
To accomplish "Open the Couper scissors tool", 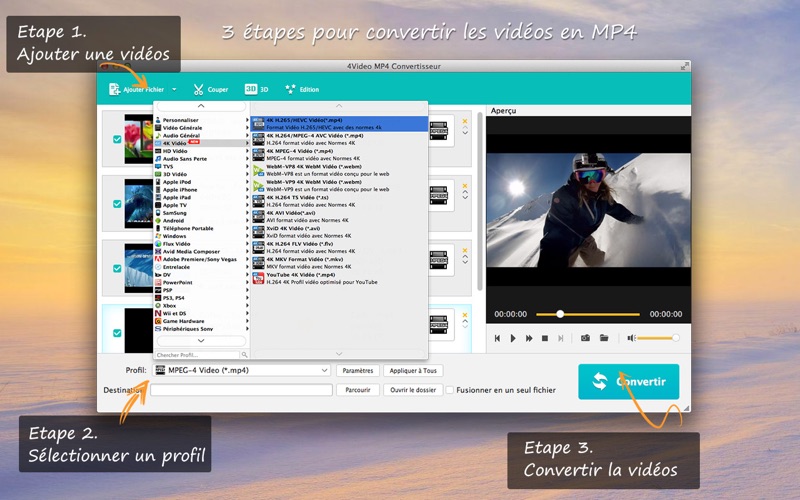I will (x=210, y=89).
